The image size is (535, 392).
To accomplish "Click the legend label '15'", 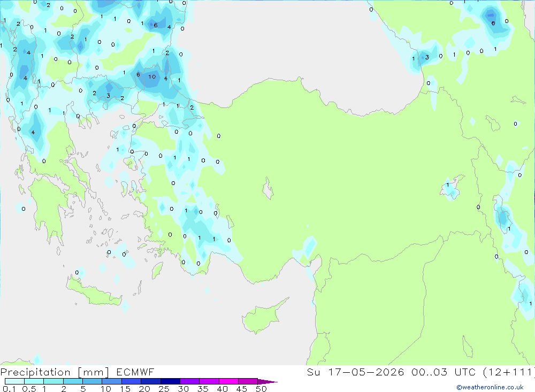I will coord(125,389).
